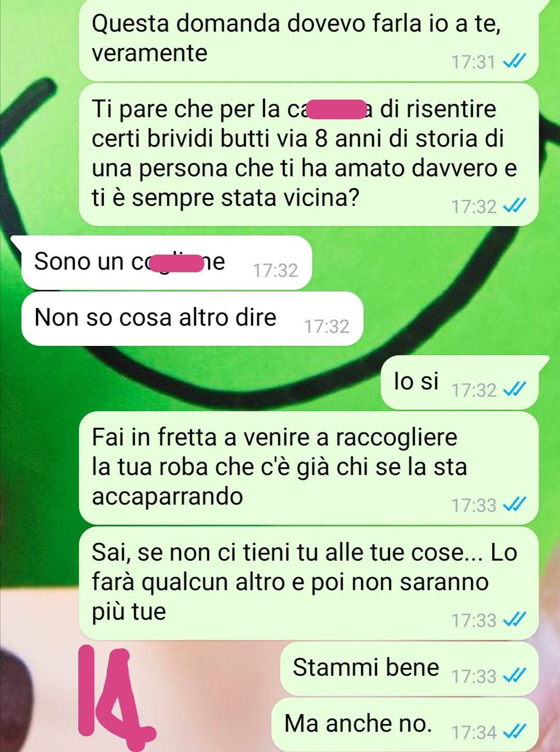Screen dimensions: 560x752
Task: Click double ticks on 'Stammi bene' message
Action: pos(515,675)
